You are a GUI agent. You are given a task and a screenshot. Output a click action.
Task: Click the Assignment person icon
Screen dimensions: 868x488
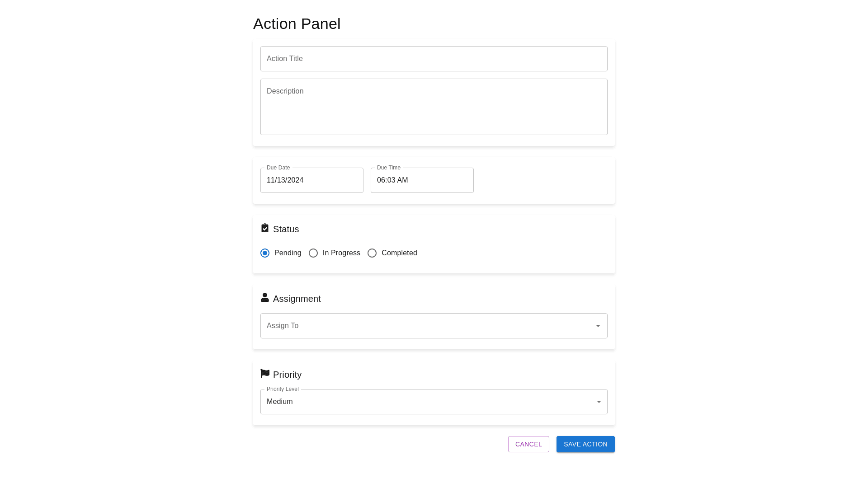tap(265, 297)
